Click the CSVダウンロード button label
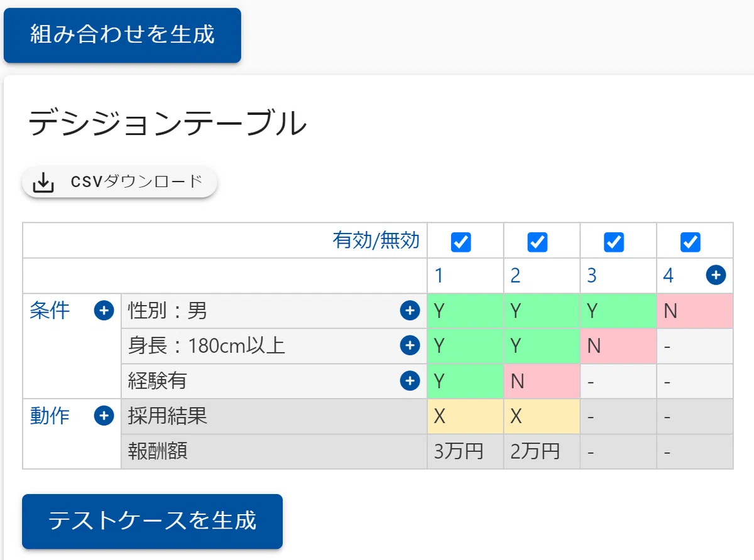Image resolution: width=754 pixels, height=560 pixels. coord(137,182)
